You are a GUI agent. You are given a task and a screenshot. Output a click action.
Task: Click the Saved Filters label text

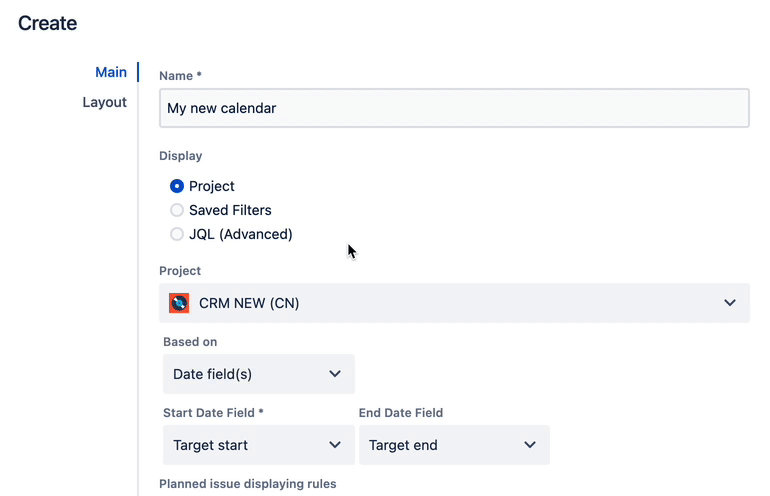(x=230, y=210)
